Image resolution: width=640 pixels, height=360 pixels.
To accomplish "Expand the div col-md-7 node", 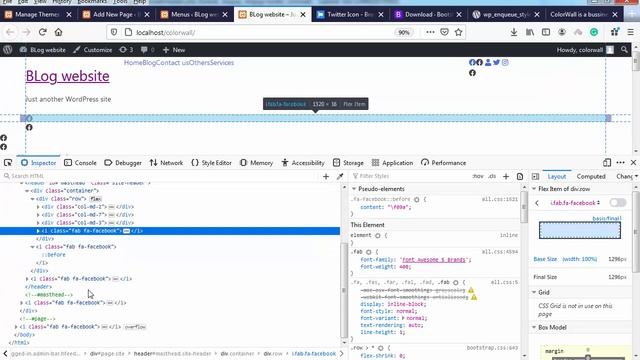I will (x=38, y=215).
